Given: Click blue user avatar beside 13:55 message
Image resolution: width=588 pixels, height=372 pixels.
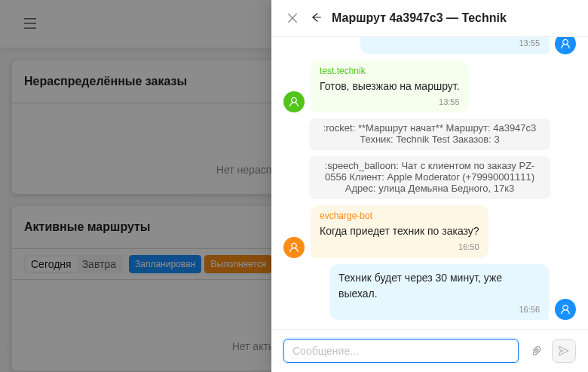Looking at the screenshot, I should (x=565, y=44).
